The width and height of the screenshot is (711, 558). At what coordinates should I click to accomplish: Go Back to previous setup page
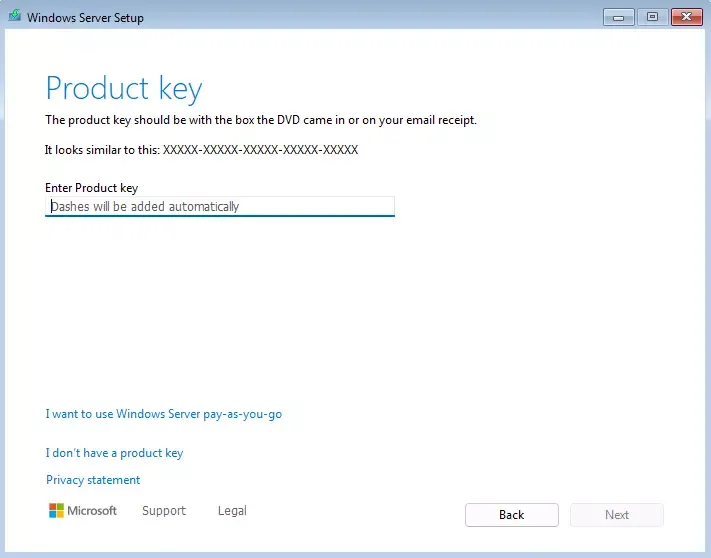point(511,515)
